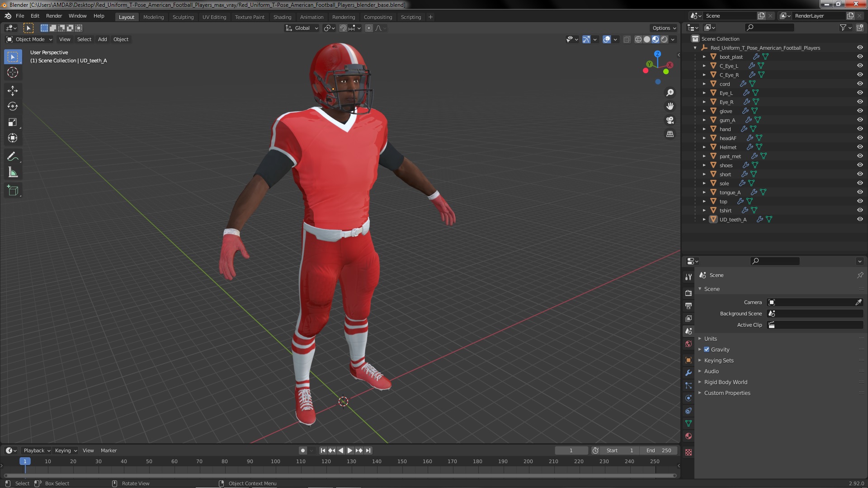
Task: Expand the hand object tree row
Action: [704, 129]
